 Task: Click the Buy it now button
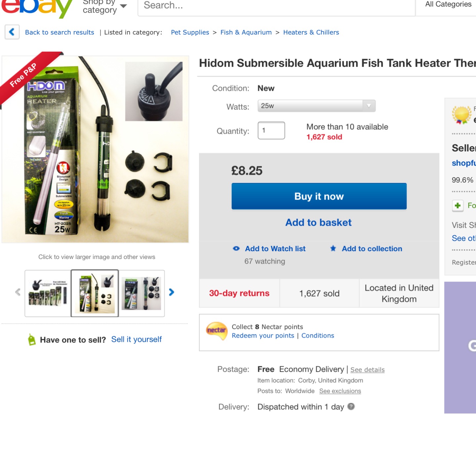click(x=319, y=196)
